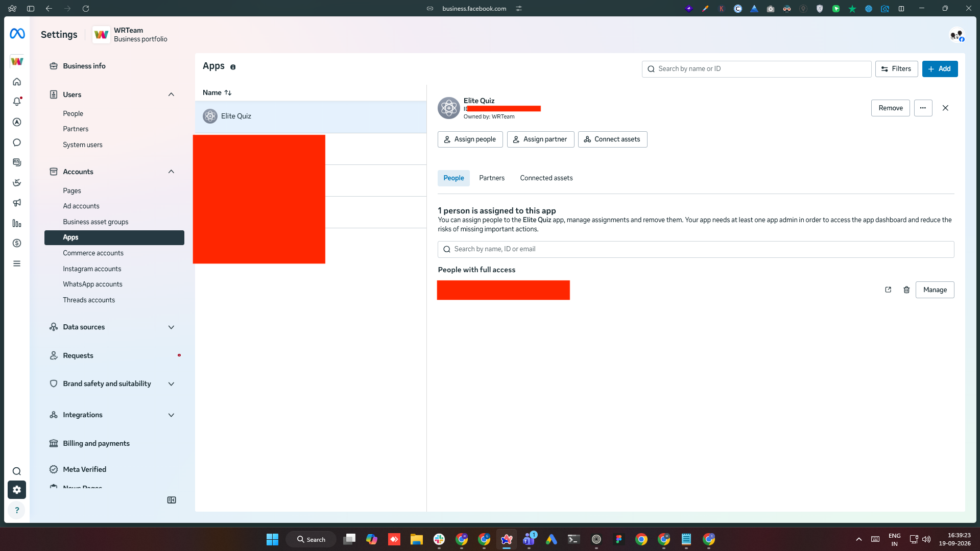
Task: Switch to the People tab
Action: click(453, 178)
